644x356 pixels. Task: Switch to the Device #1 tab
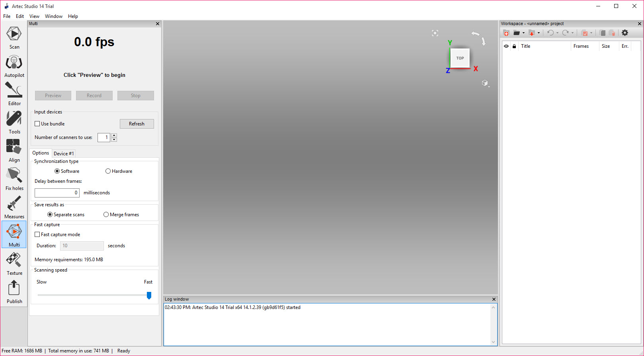pyautogui.click(x=64, y=153)
